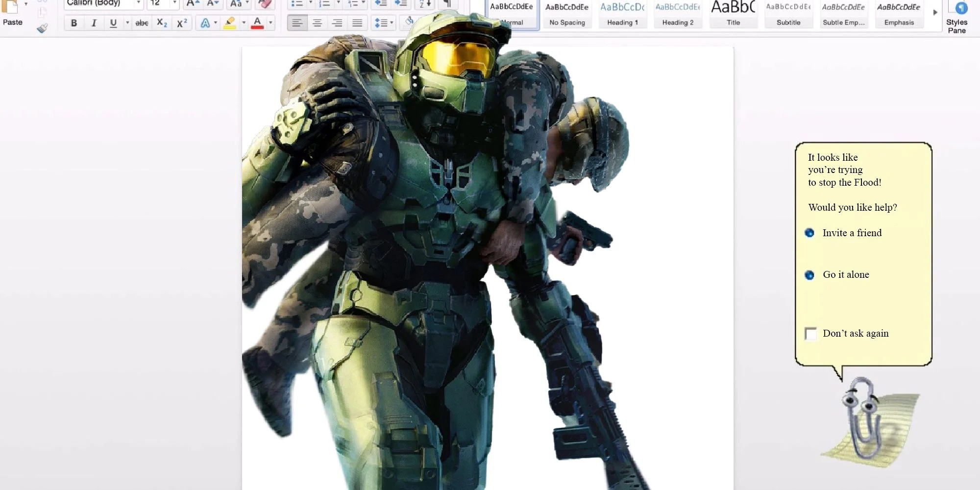Expand bullet list style arrow
The height and width of the screenshot is (490, 980).
[310, 3]
